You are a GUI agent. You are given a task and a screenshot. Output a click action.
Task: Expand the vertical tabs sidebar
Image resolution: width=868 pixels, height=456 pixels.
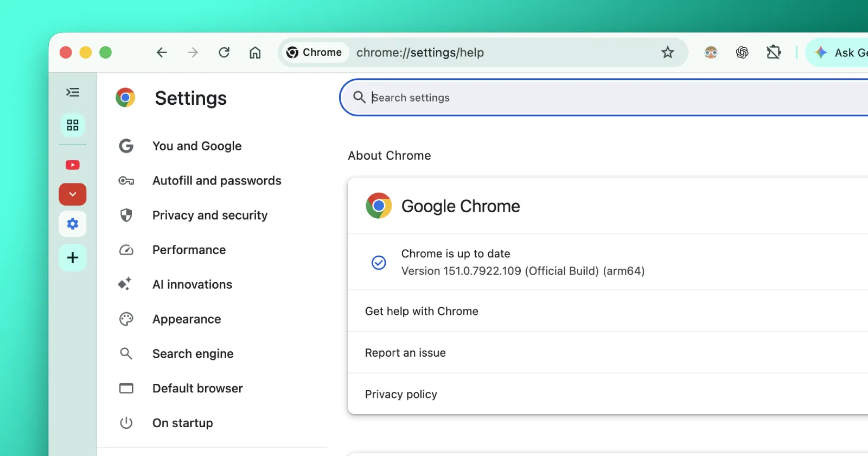[x=73, y=92]
